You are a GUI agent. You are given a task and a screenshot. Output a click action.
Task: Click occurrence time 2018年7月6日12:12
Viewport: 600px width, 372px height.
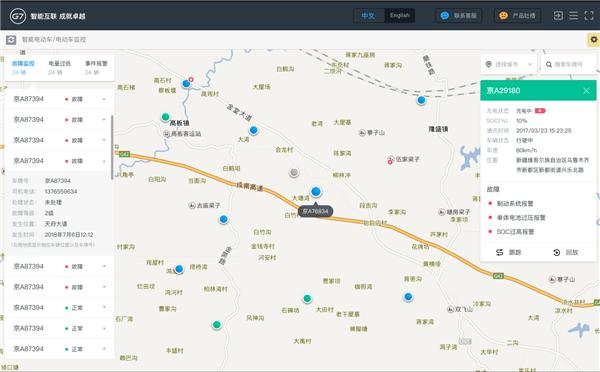[69, 235]
